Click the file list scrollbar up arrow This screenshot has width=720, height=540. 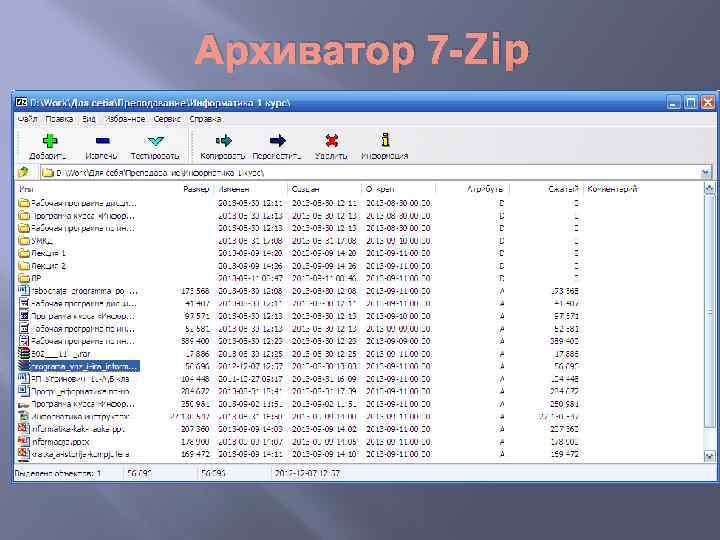(x=709, y=188)
